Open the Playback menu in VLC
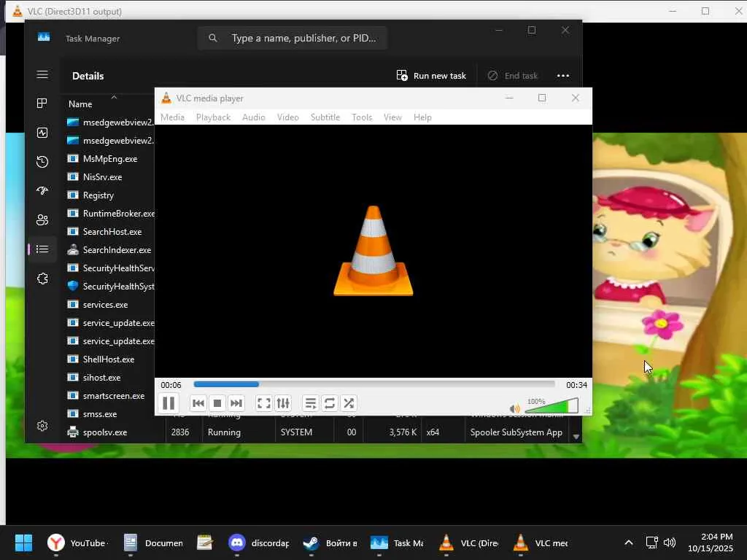The width and height of the screenshot is (747, 560). [214, 117]
